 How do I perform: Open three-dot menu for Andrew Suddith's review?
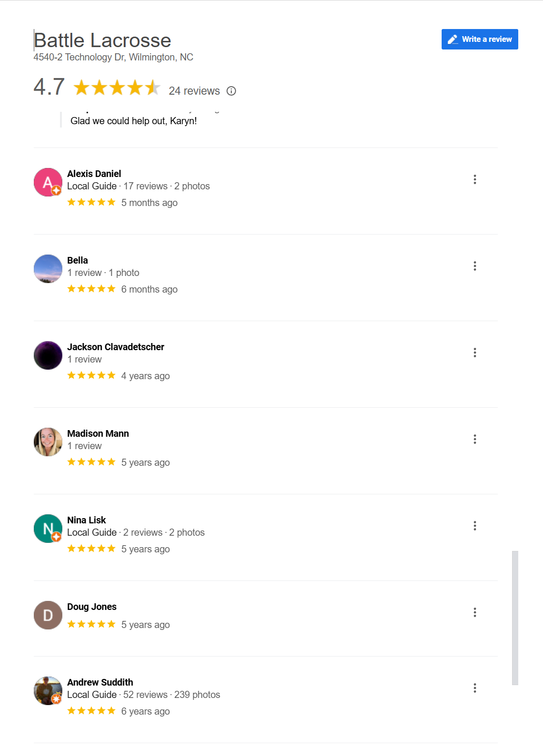[474, 688]
